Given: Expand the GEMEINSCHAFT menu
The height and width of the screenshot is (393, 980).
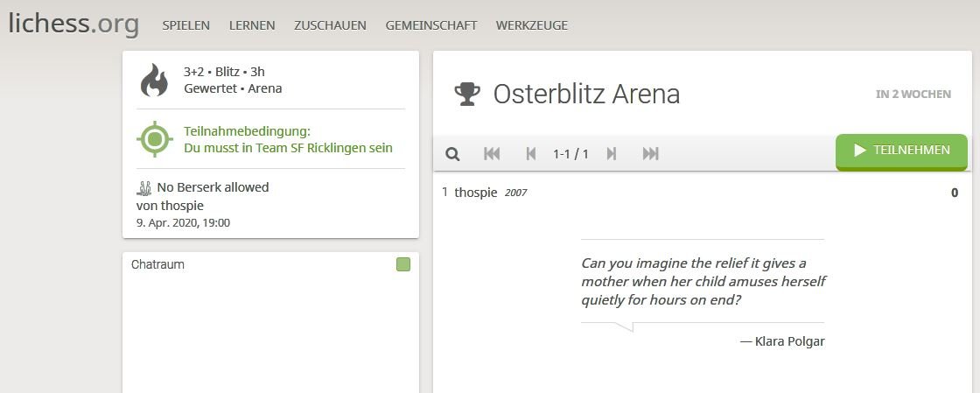Looking at the screenshot, I should pos(430,25).
